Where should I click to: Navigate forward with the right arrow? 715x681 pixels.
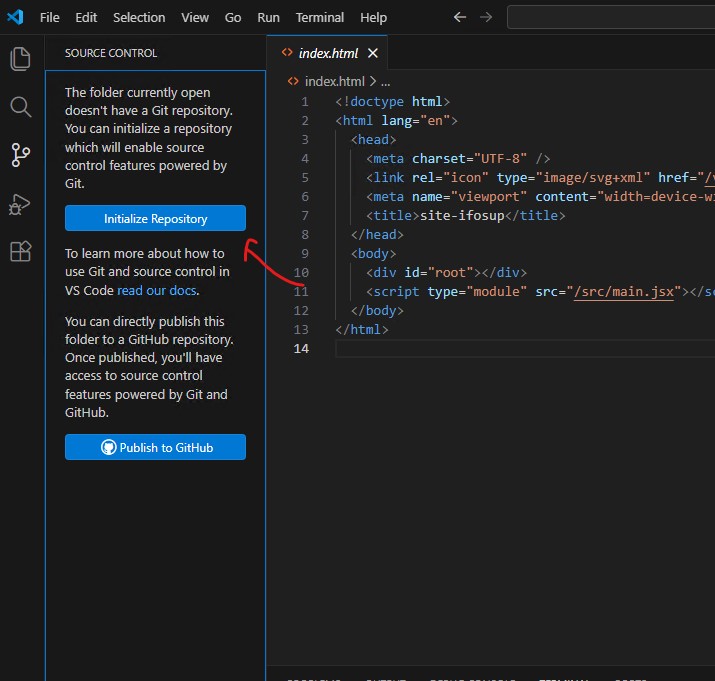[486, 17]
